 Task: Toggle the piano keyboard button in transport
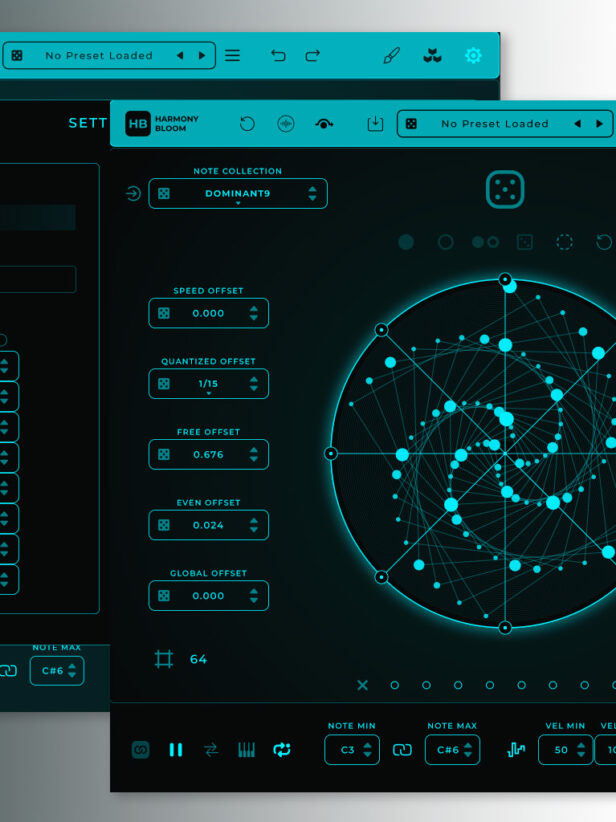(x=246, y=750)
